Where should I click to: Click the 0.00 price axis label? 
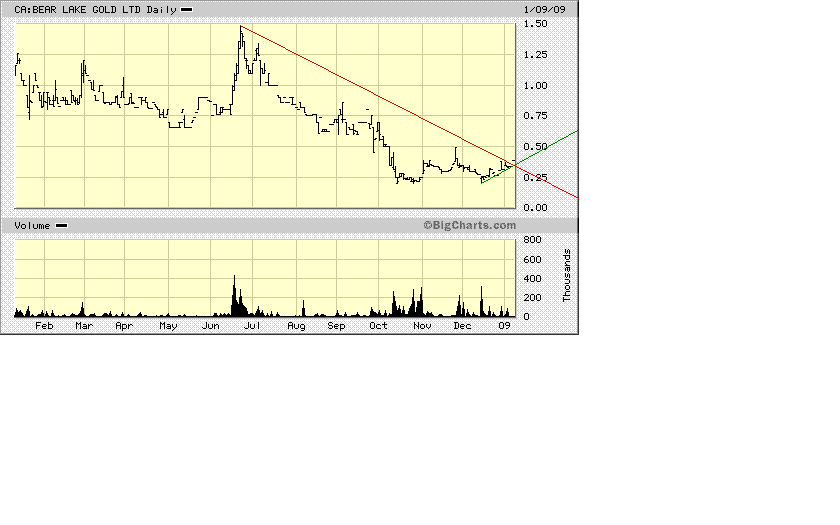(535, 208)
